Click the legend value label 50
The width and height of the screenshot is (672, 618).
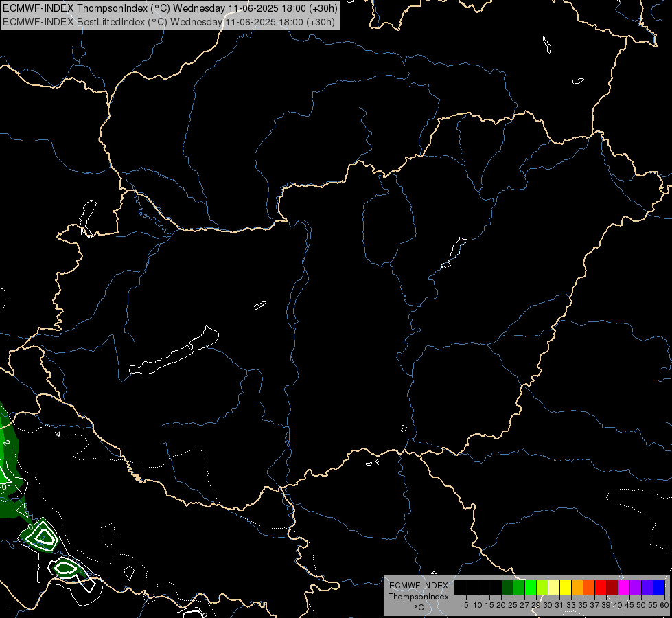tap(641, 605)
